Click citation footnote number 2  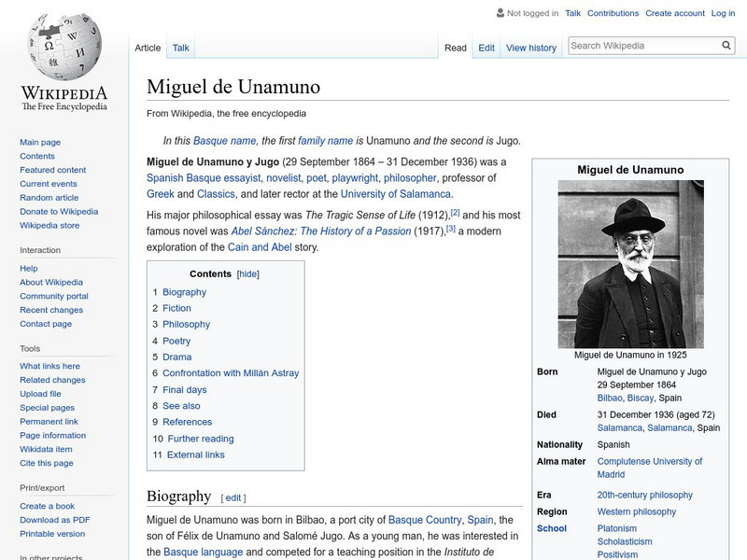pyautogui.click(x=455, y=213)
